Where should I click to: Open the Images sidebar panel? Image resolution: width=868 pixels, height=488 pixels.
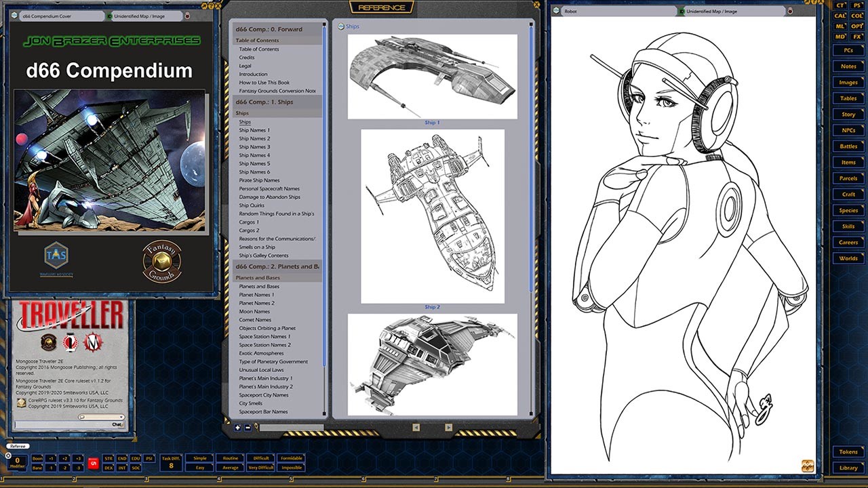click(x=847, y=83)
